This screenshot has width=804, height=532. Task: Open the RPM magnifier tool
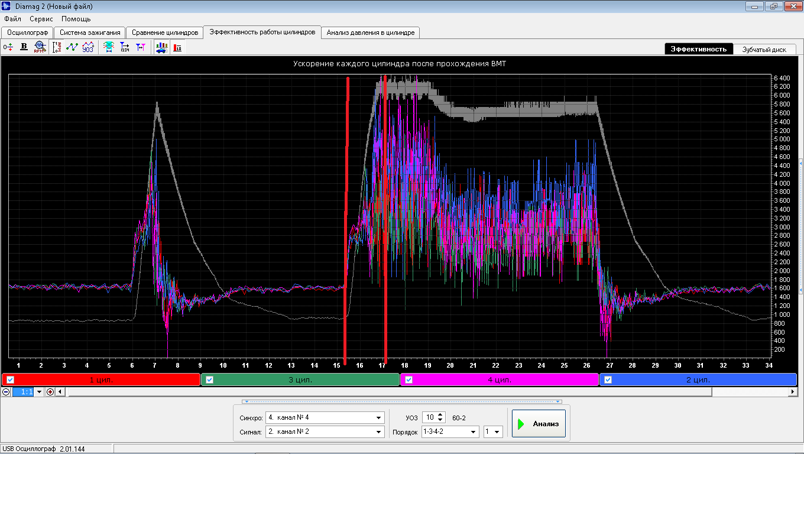point(40,47)
